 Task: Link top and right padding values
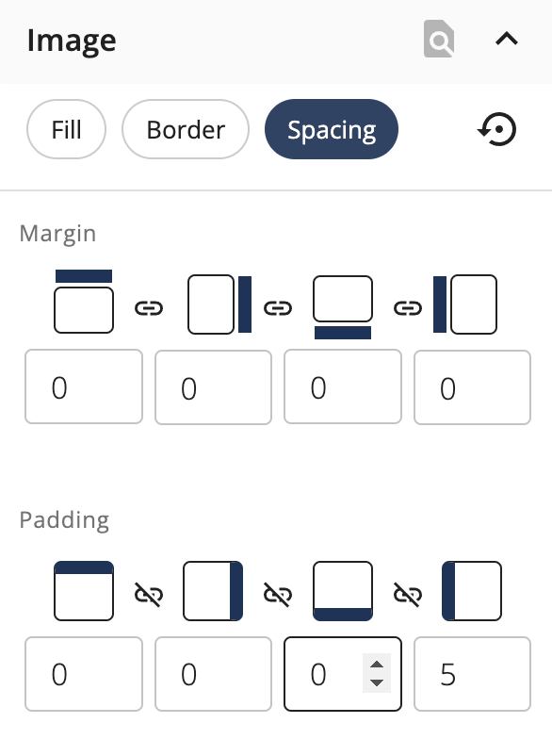click(149, 595)
